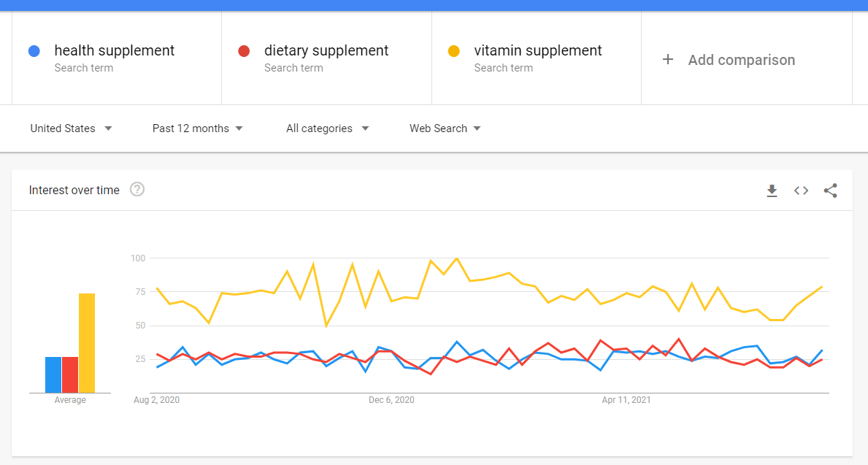This screenshot has height=465, width=868.
Task: Add comparison search term
Action: (x=741, y=60)
